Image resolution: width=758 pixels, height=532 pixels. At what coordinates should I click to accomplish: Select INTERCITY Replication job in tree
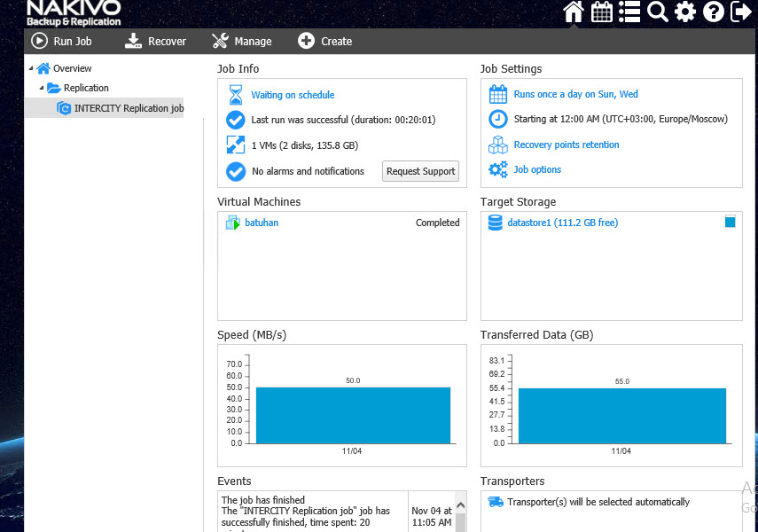pyautogui.click(x=129, y=108)
